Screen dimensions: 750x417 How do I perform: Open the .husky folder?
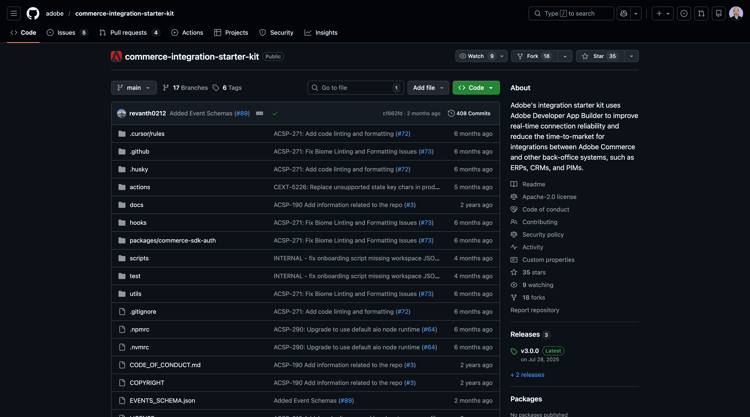click(139, 169)
